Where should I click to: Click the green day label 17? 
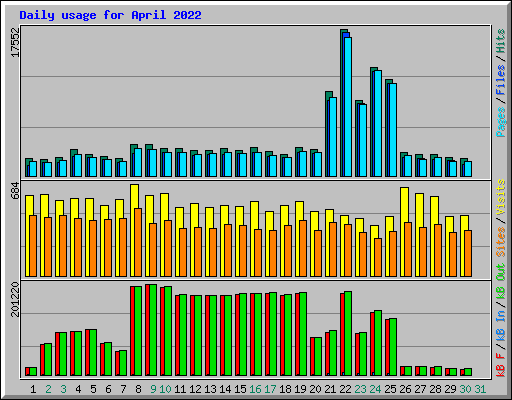270,389
